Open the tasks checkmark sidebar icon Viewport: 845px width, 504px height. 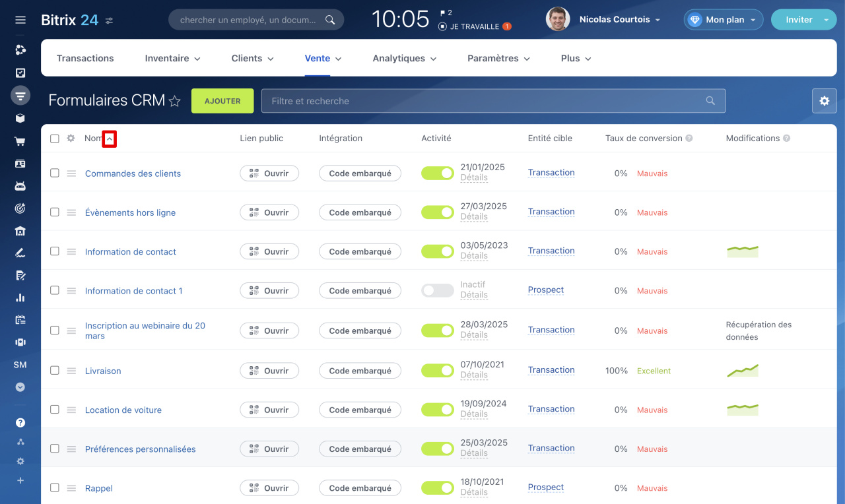20,73
